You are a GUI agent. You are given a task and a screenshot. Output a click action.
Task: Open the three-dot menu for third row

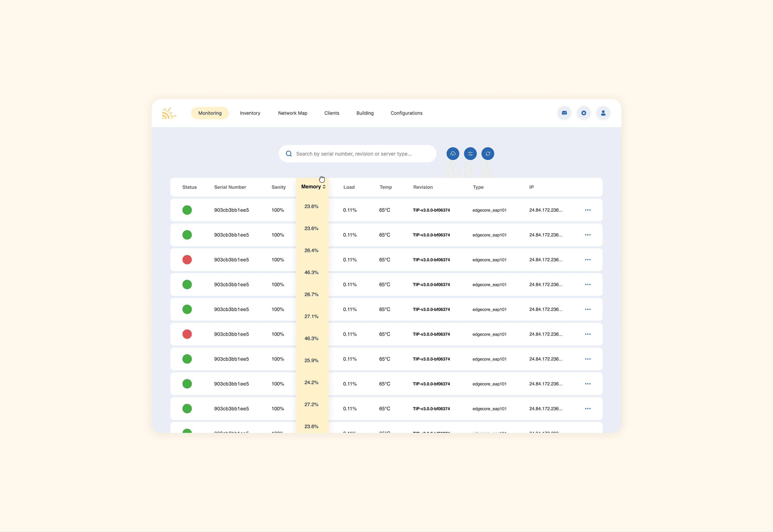click(x=588, y=260)
